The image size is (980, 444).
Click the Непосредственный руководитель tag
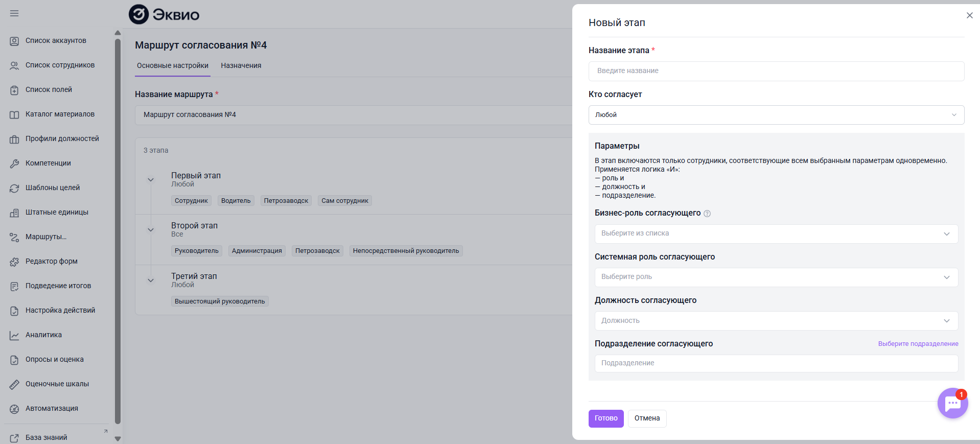coord(406,251)
